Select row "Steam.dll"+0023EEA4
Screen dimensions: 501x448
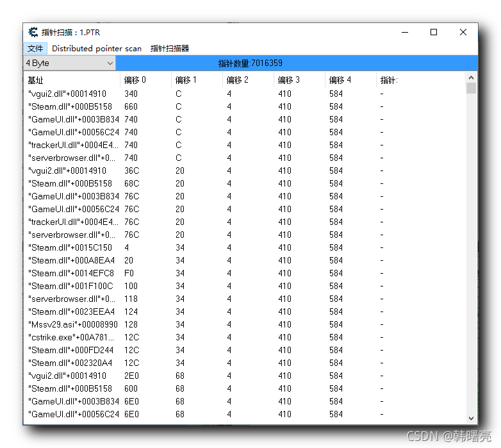point(245,311)
